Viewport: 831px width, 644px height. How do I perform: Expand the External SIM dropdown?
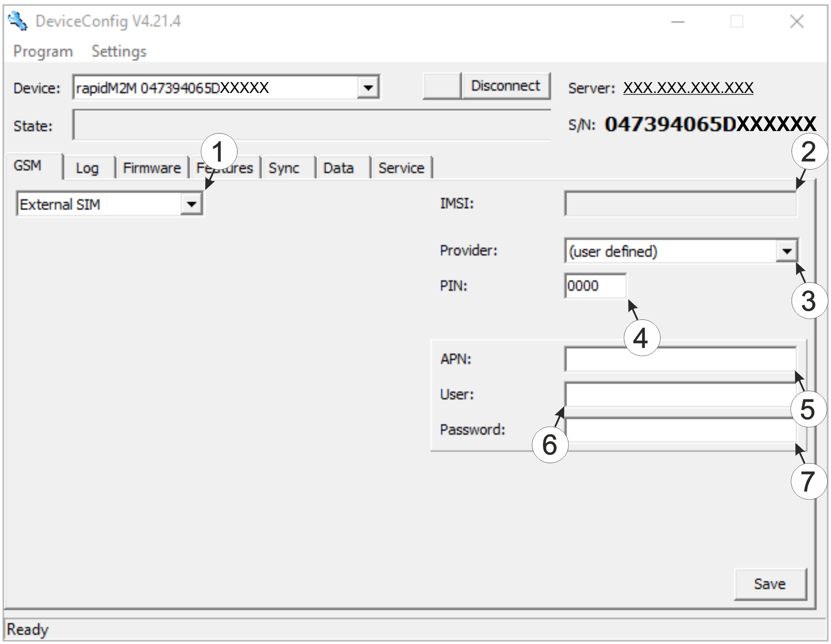191,204
